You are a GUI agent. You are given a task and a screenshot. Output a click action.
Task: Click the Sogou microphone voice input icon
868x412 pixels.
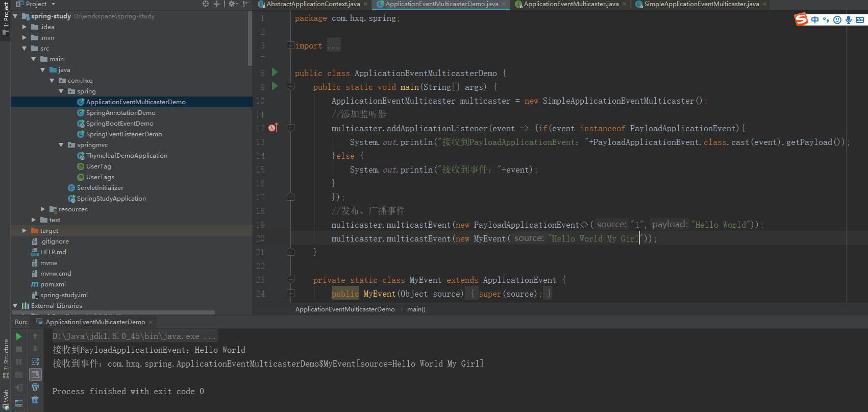point(848,20)
